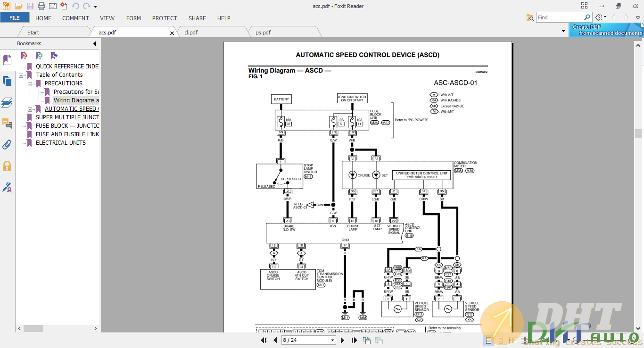Open the Digital Signatures panel icon
The image size is (644, 348).
7,187
